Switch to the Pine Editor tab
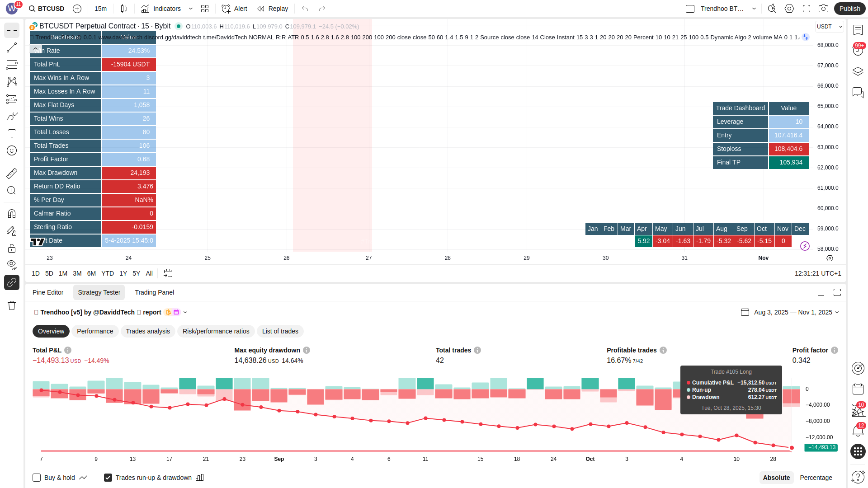This screenshot has width=868, height=488. point(48,292)
